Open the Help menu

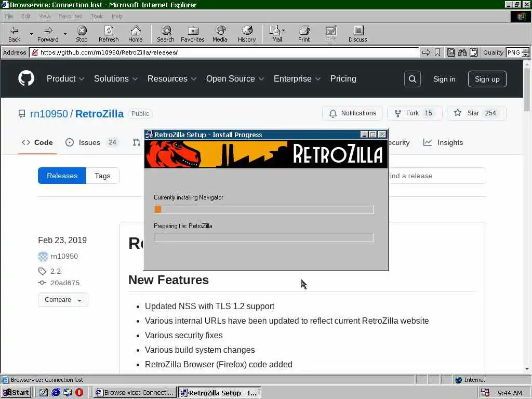click(x=117, y=16)
